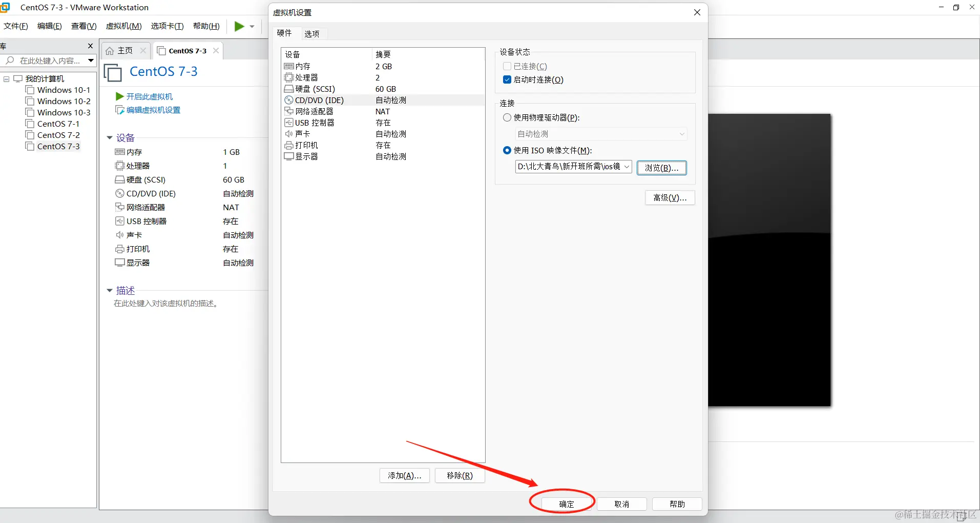Click the 移除 button
Screen dimensions: 980x523
[460, 476]
